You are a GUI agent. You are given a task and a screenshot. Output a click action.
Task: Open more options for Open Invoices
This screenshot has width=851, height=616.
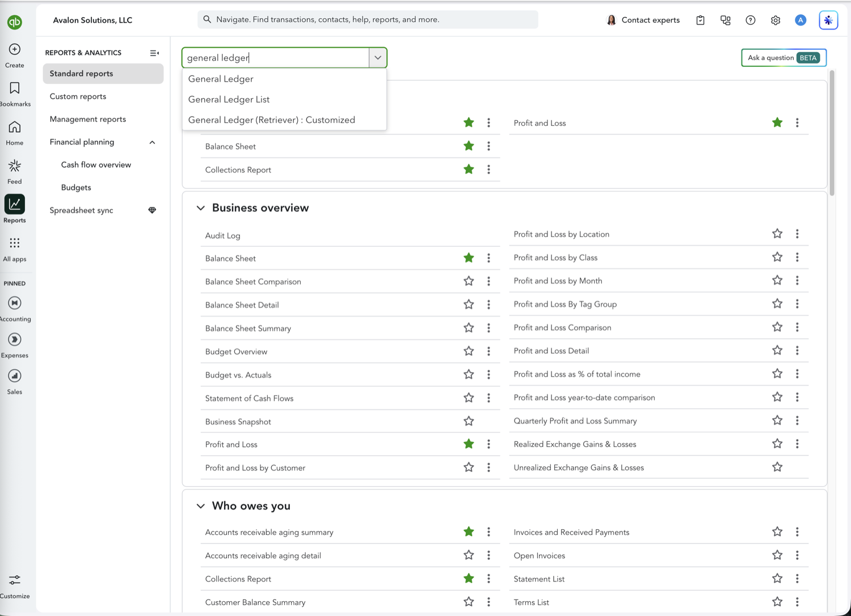(x=797, y=555)
